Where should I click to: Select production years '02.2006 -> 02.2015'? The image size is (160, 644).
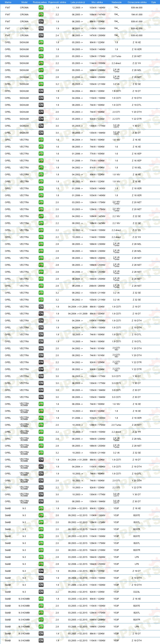78,564
